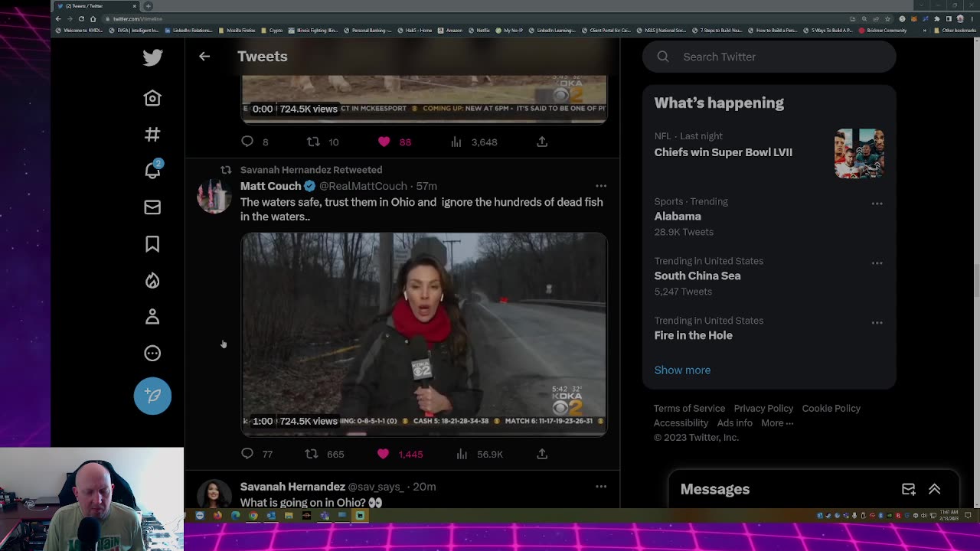
Task: Open the Netflix bookmark
Action: 479,31
